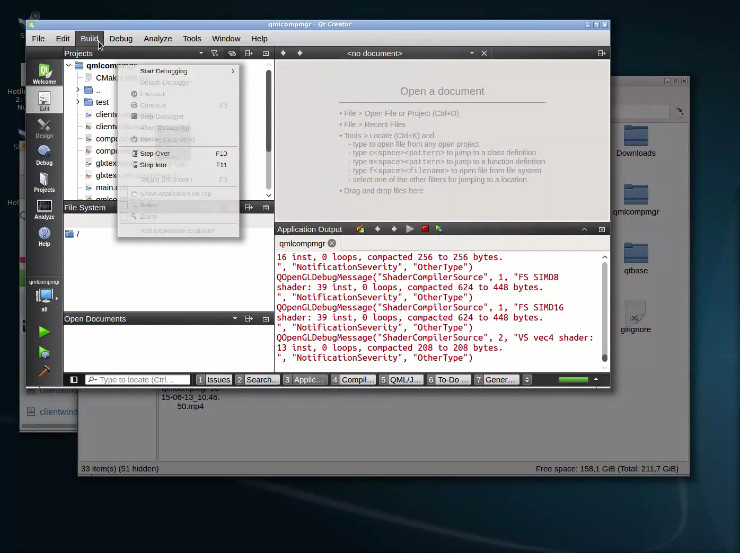Open the Analyze menu
Image resolution: width=740 pixels, height=553 pixels.
(x=158, y=39)
